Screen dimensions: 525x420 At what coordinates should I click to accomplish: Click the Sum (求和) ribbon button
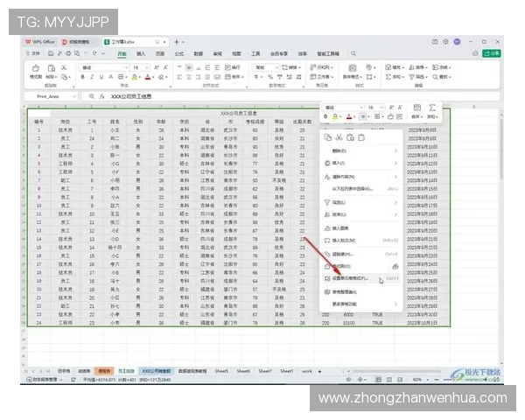(395, 77)
